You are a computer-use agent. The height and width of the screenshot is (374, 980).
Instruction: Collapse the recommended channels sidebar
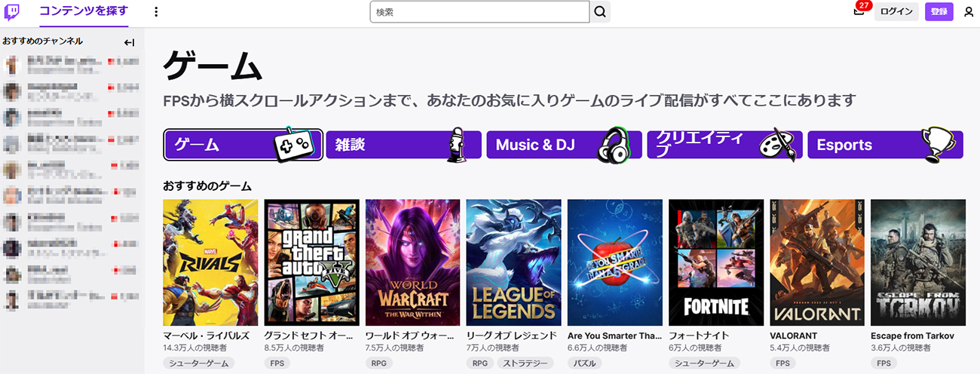coord(129,42)
